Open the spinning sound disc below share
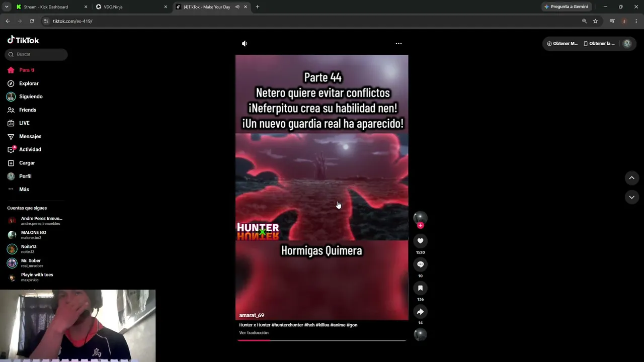 (x=420, y=335)
